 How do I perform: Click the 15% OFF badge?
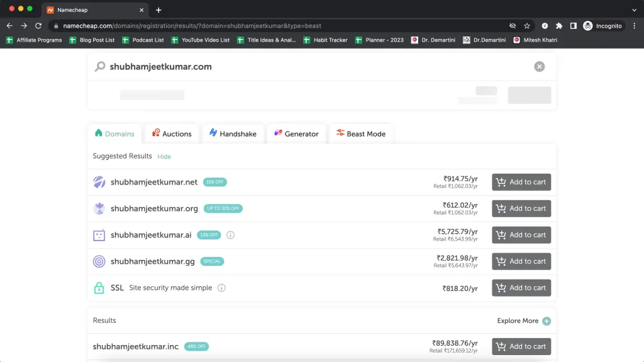click(x=215, y=182)
